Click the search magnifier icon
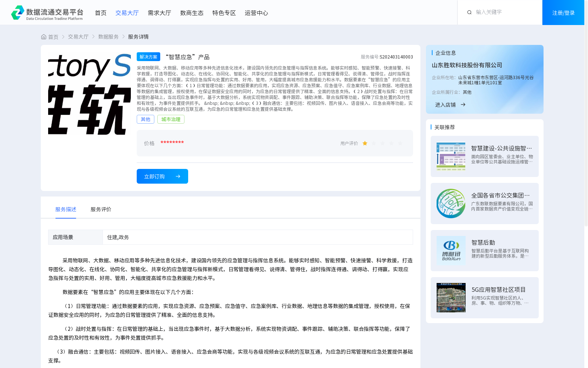 tap(469, 12)
